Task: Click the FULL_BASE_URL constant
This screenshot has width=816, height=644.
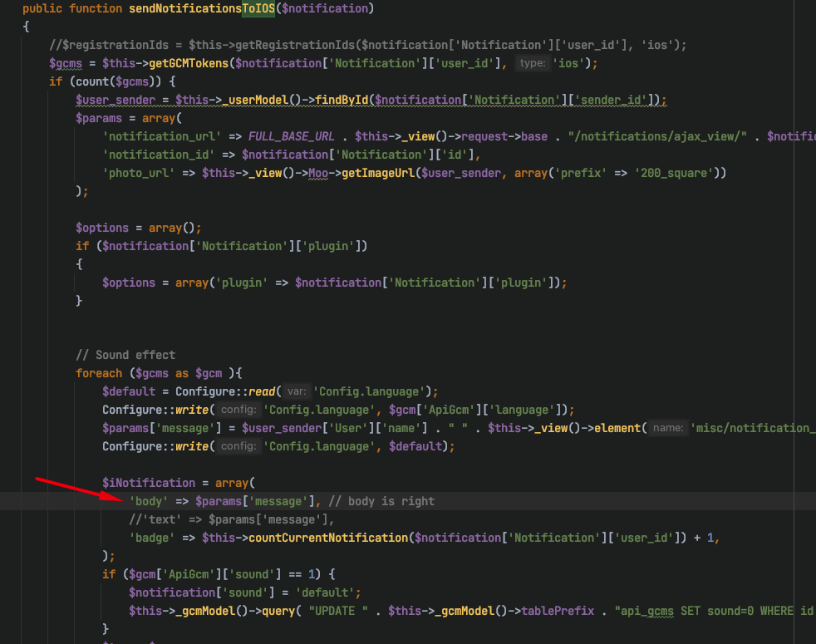Action: [292, 136]
